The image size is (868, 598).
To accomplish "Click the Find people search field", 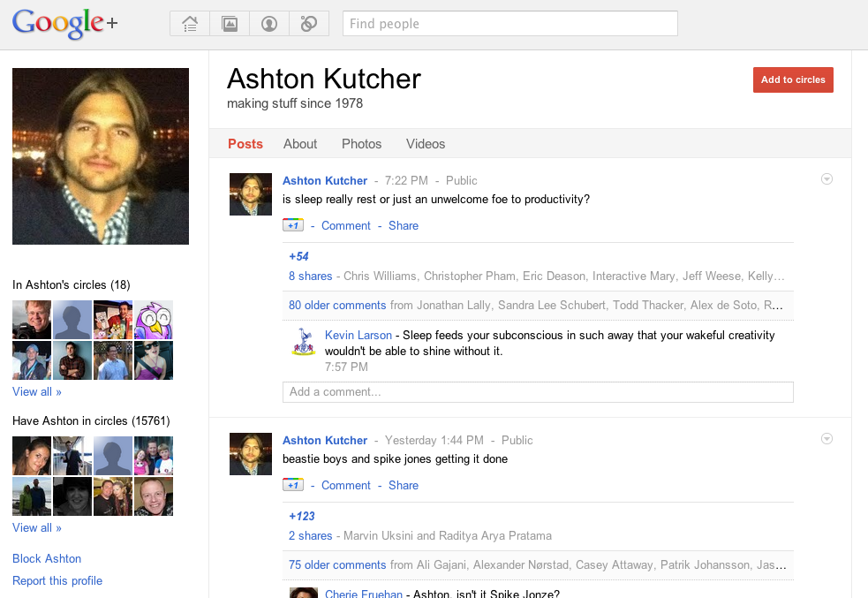I will point(509,24).
